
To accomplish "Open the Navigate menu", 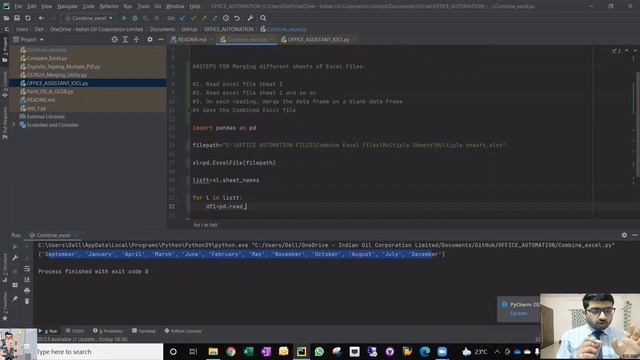I will tap(67, 6).
